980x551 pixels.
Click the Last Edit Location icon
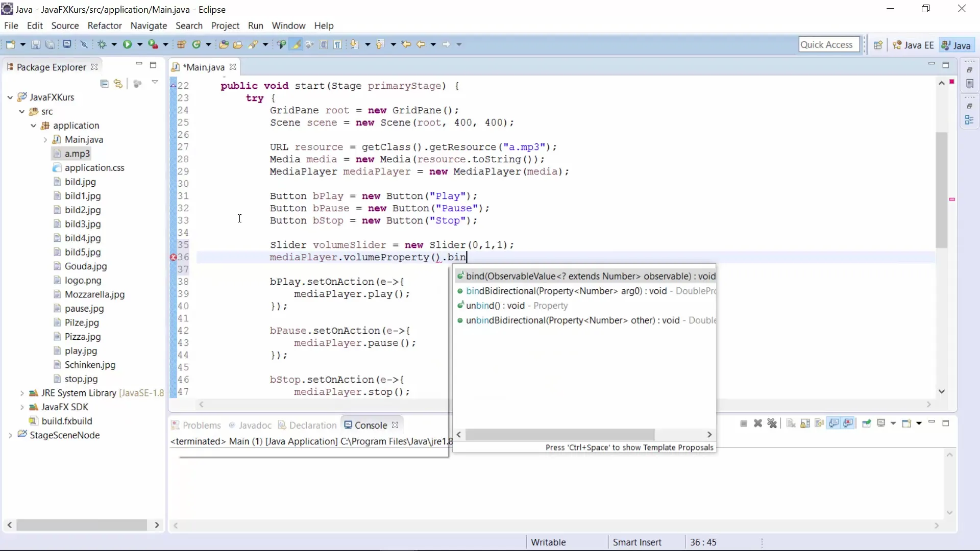click(406, 44)
